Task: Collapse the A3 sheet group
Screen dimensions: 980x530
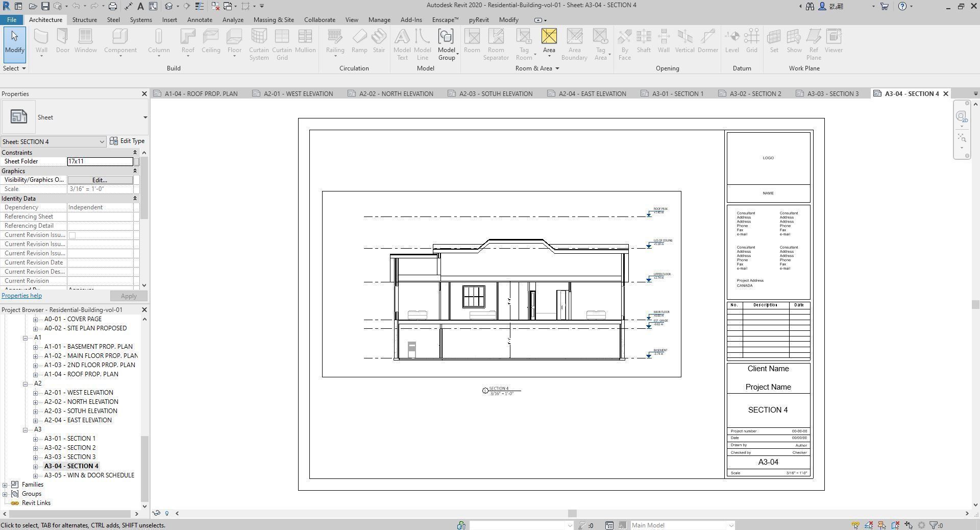Action: point(25,429)
